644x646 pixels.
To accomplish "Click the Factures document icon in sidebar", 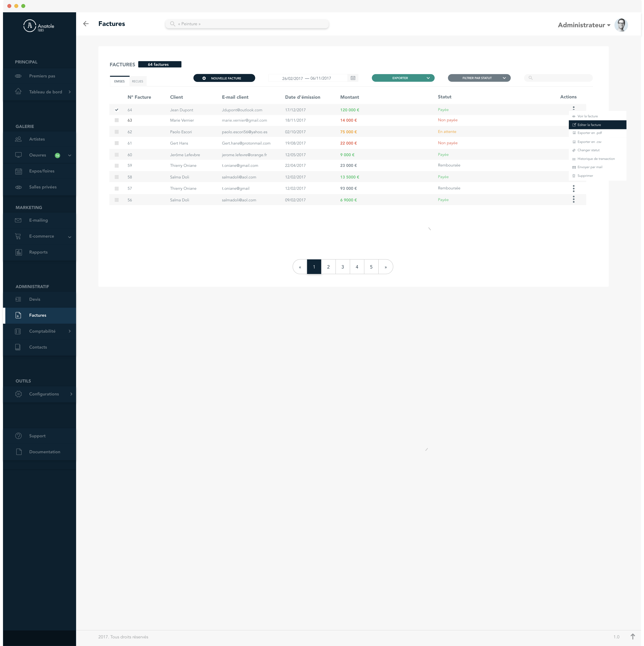I will pyautogui.click(x=18, y=315).
